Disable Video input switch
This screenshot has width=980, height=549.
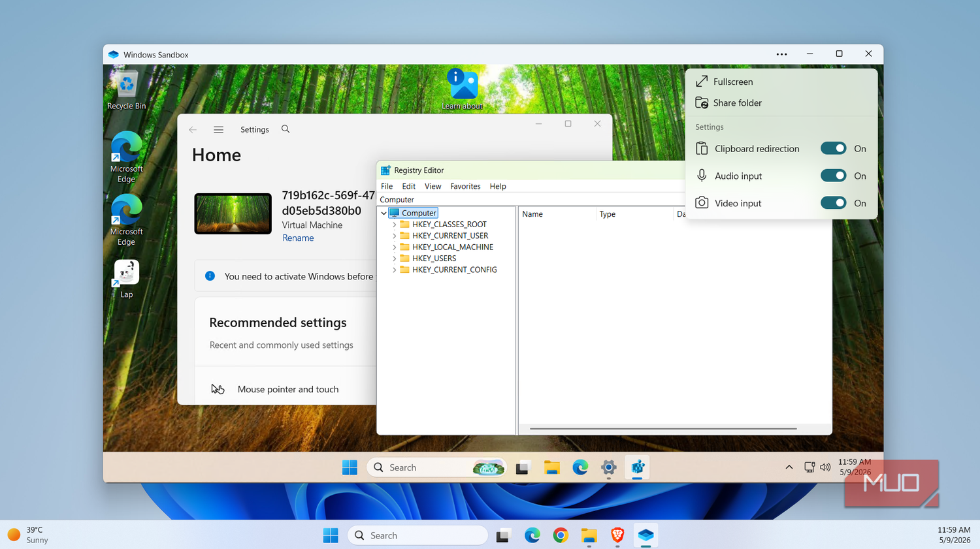(833, 203)
